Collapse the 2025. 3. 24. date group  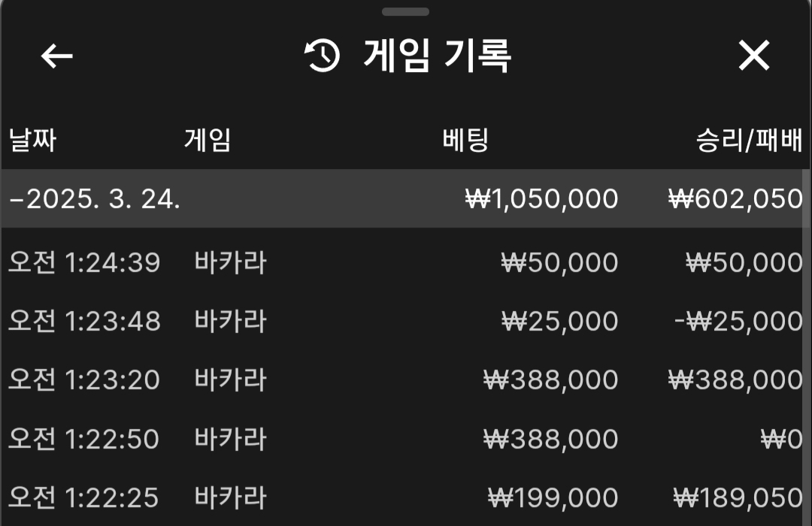(15, 199)
